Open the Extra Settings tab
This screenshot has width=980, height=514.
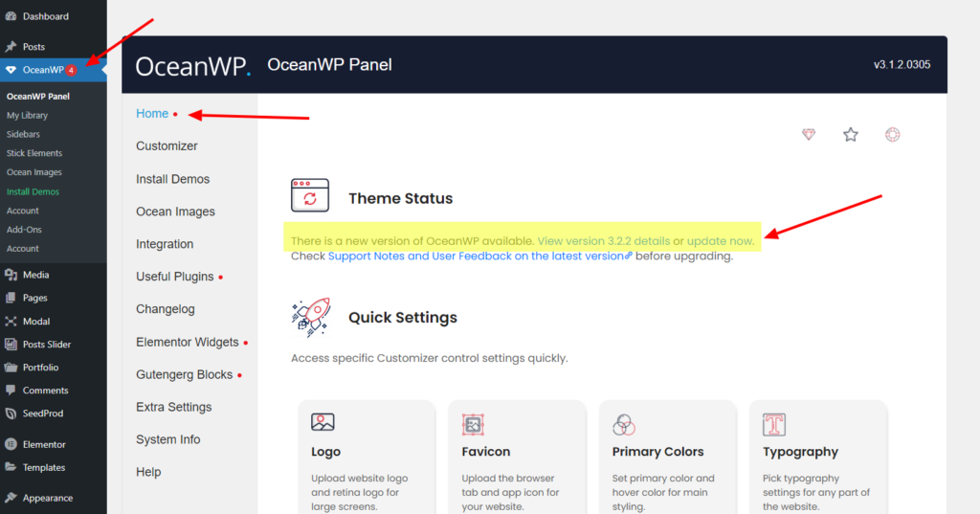tap(174, 407)
